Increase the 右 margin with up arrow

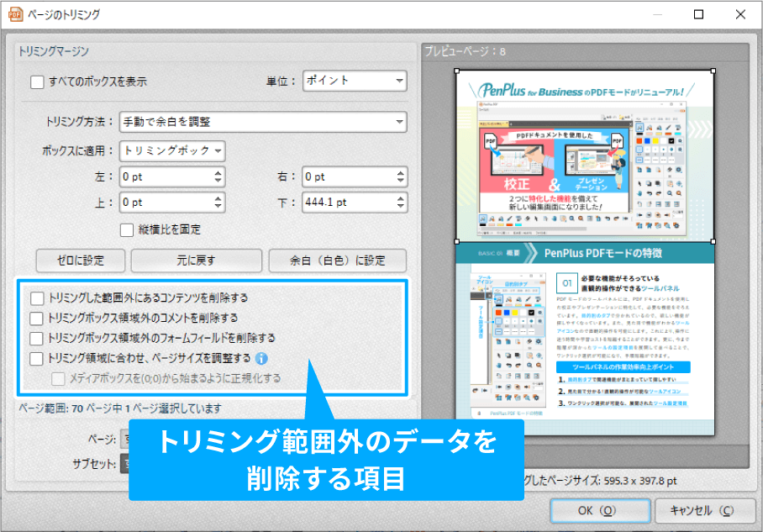(401, 173)
